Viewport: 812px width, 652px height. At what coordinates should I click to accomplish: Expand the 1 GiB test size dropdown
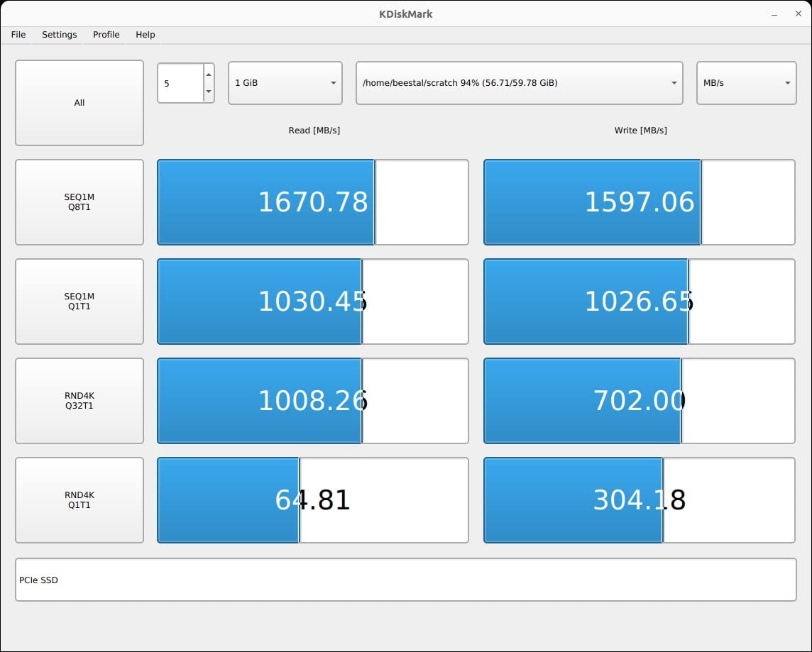(x=285, y=83)
